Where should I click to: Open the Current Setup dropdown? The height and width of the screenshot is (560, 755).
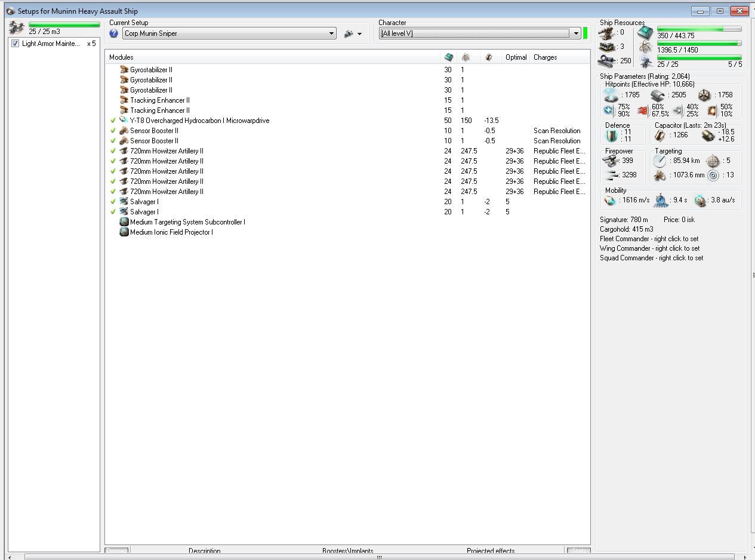pyautogui.click(x=332, y=34)
